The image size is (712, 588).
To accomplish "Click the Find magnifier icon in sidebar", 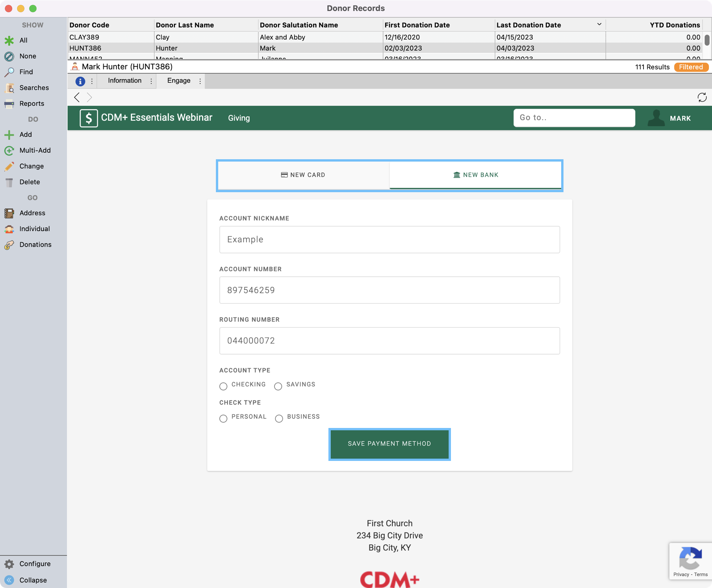I will point(9,72).
